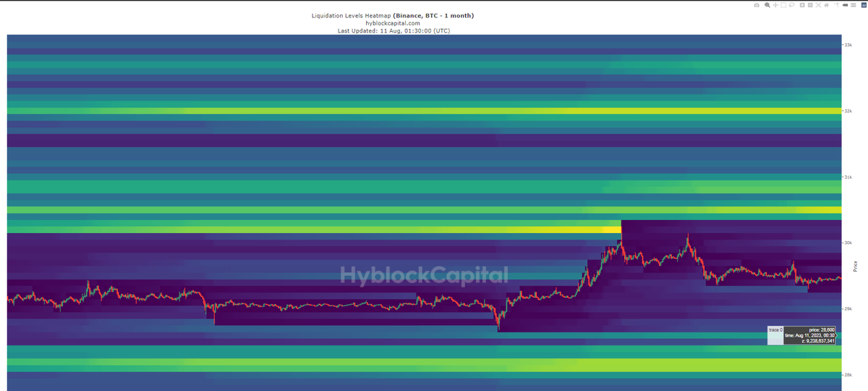The image size is (868, 391).
Task: Click the 'trace 0' tooltip label
Action: tap(775, 329)
